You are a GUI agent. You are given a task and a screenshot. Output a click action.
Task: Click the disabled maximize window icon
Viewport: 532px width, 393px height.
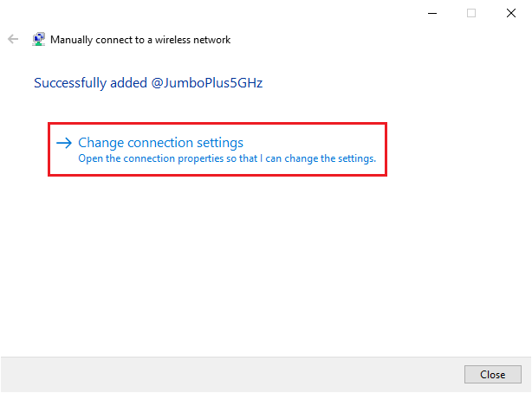471,13
